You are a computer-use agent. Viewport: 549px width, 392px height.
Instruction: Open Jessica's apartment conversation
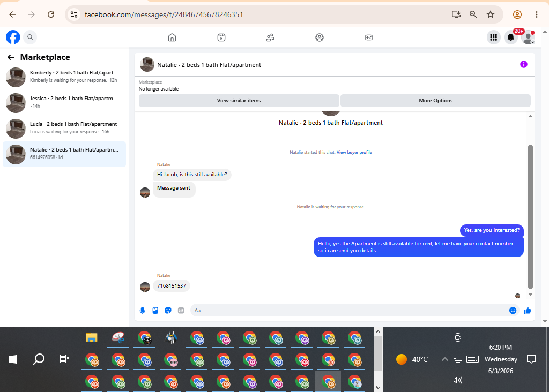[64, 102]
